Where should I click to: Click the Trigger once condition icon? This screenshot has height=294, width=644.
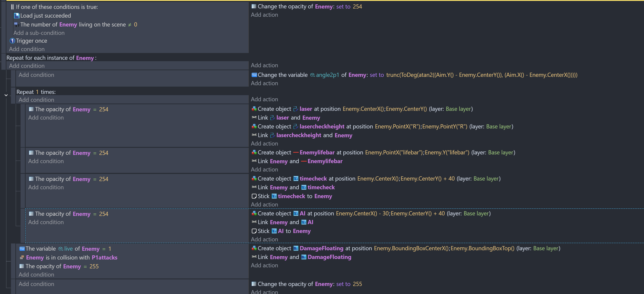pos(12,41)
